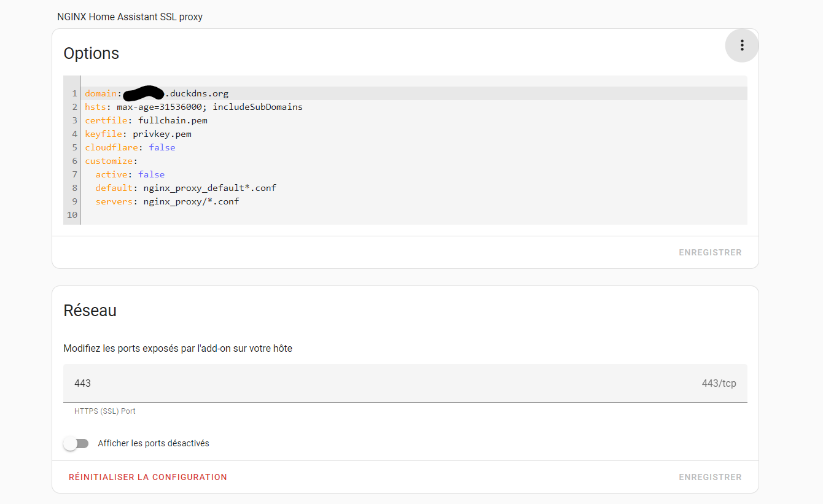823x504 pixels.
Task: Click the 'Options' card heading
Action: (92, 53)
